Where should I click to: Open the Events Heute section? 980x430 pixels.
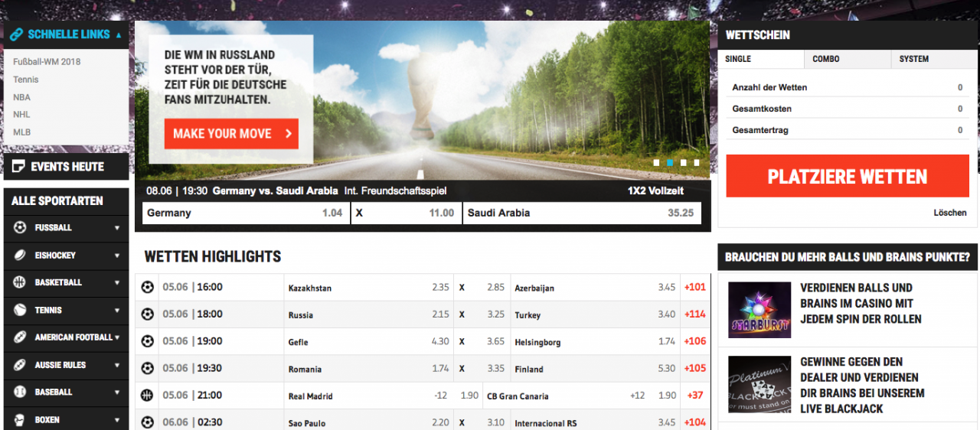coord(67,166)
